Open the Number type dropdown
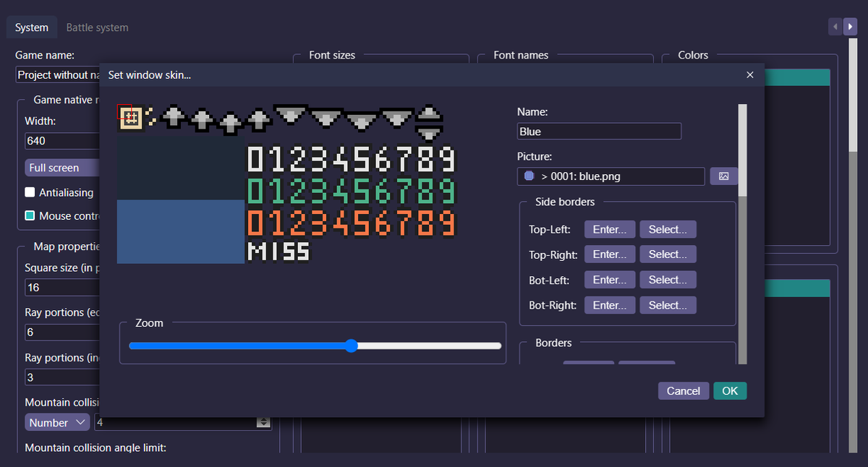This screenshot has width=868, height=467. coord(57,422)
